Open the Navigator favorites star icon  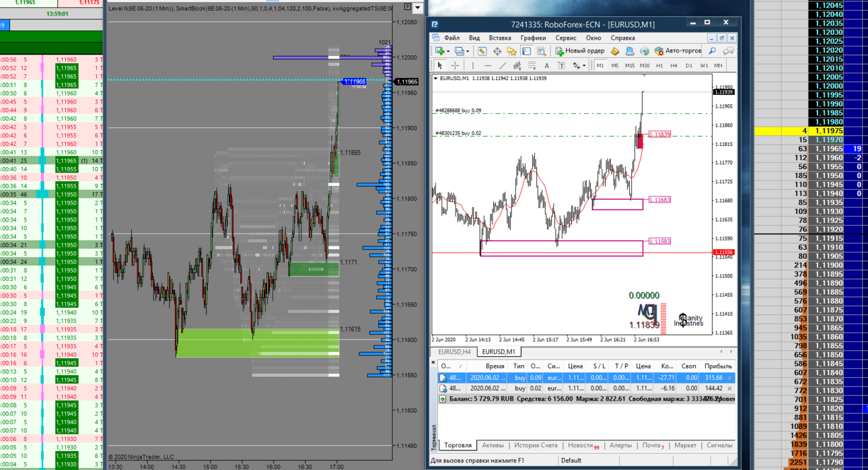(511, 51)
